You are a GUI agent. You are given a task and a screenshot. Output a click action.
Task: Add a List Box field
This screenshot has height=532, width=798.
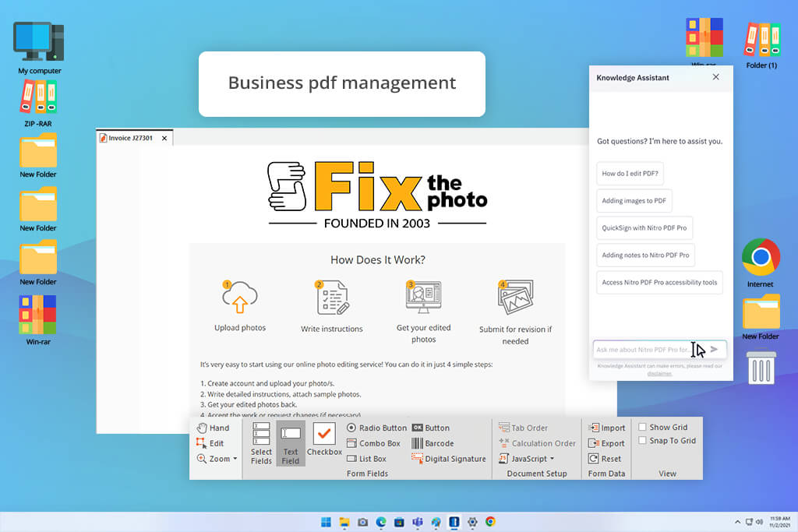(x=366, y=459)
